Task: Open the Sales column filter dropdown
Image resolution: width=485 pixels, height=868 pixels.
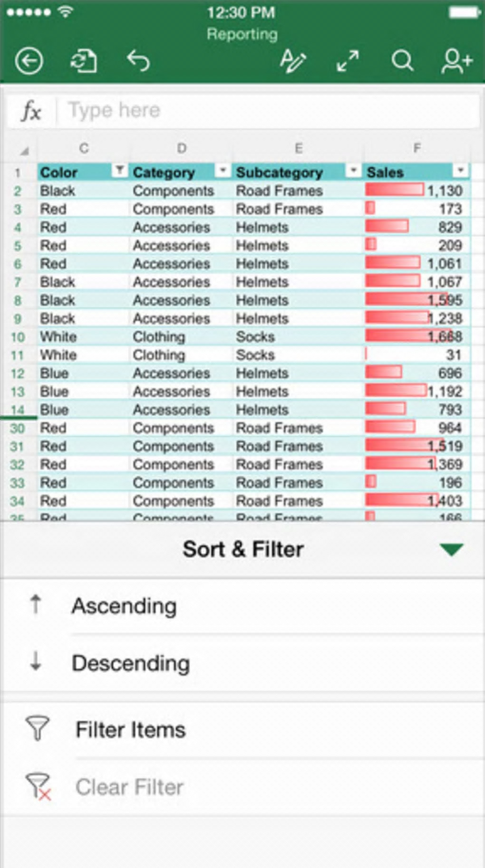Action: pos(460,170)
